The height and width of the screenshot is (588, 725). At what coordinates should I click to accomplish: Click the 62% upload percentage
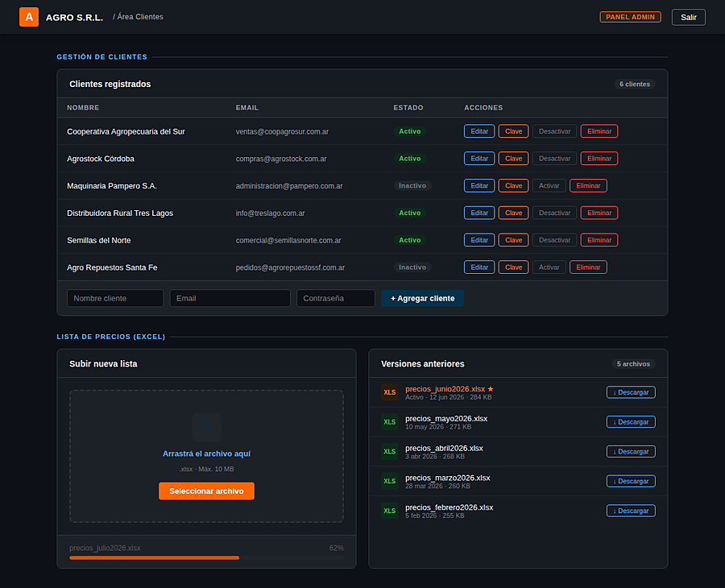click(336, 549)
